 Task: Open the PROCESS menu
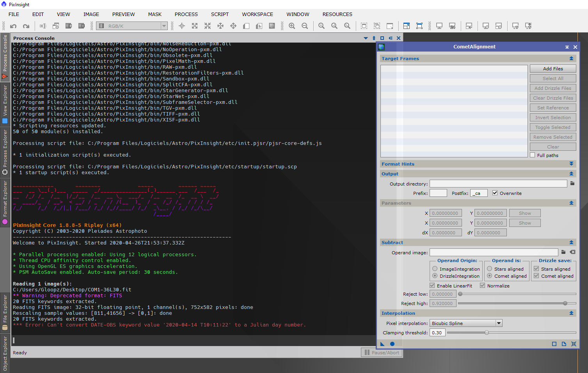point(186,14)
